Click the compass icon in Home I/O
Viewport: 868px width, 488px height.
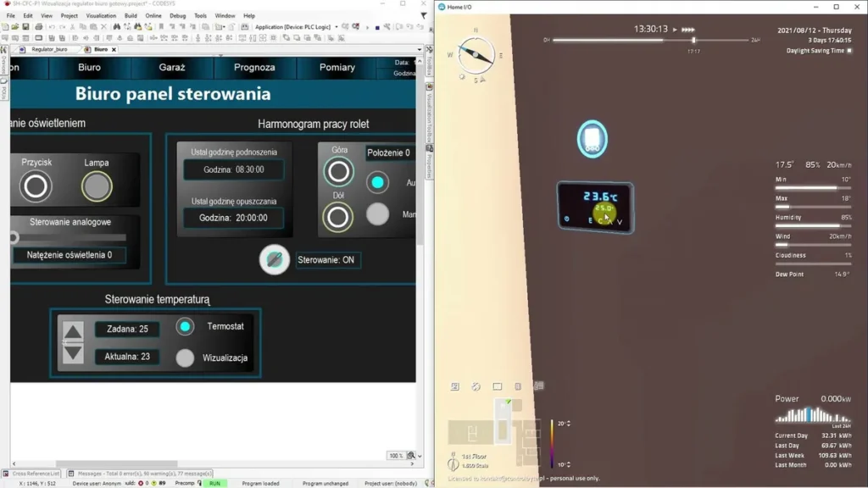coord(476,55)
